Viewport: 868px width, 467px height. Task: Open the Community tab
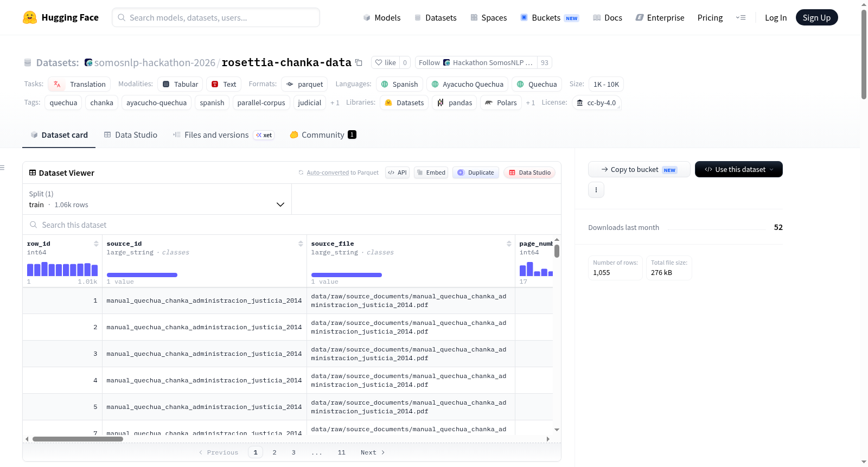click(323, 135)
